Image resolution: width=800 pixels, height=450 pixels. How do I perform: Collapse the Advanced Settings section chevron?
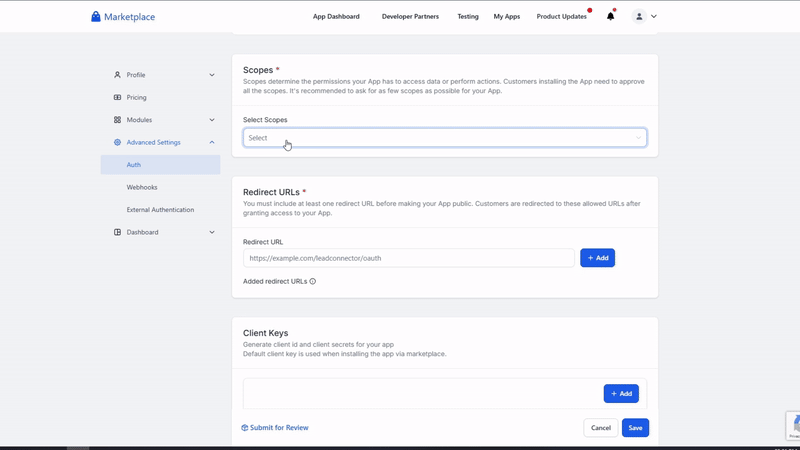pos(212,142)
